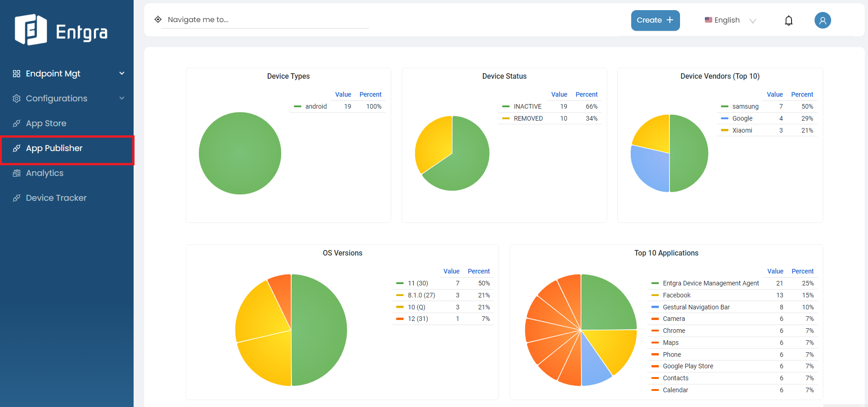
Task: Sort Device Types by Percent header
Action: pos(370,94)
